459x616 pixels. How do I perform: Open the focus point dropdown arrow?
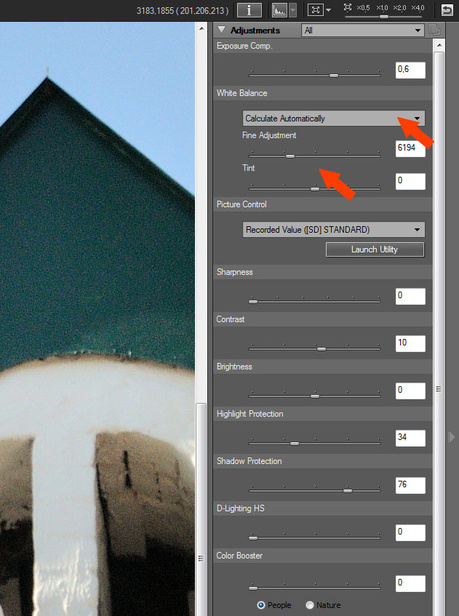click(329, 10)
